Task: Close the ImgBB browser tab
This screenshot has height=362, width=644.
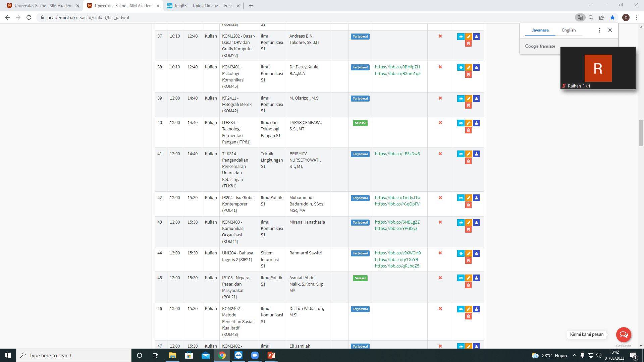Action: (x=238, y=6)
